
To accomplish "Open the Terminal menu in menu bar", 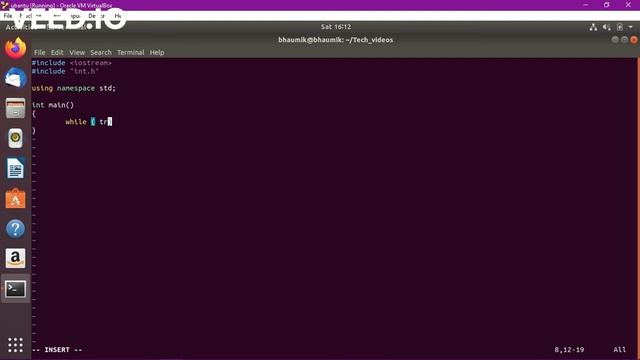I will 131,53.
